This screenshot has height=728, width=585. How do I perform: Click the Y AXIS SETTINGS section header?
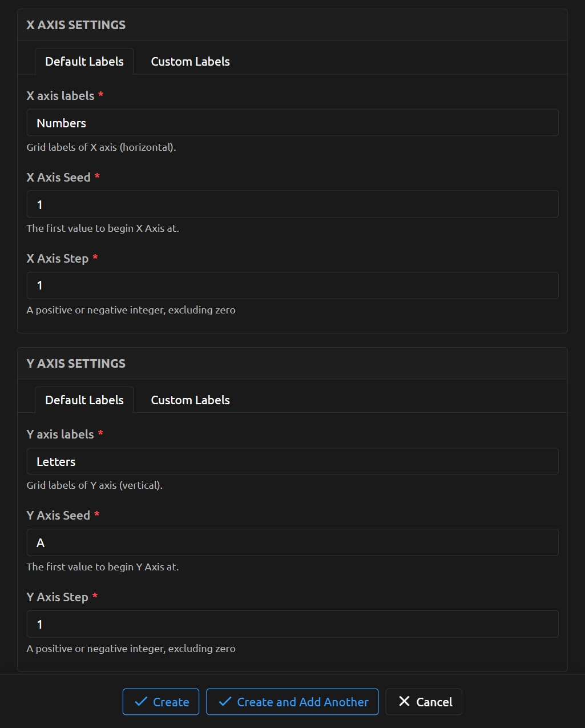coord(76,364)
